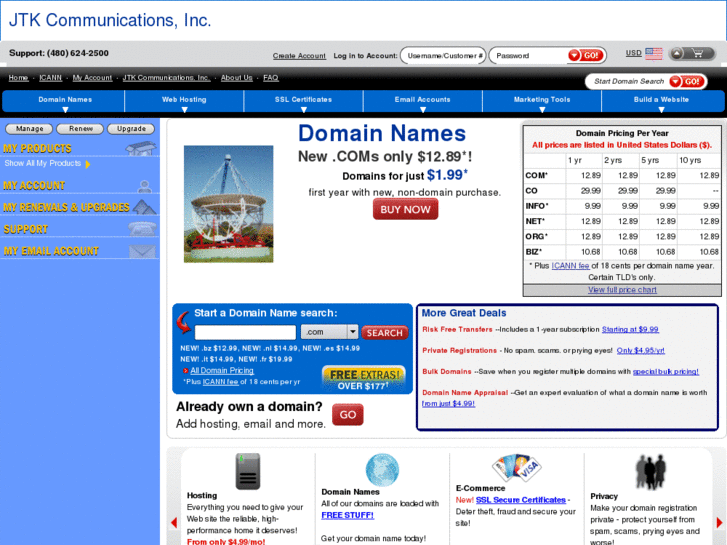Click the Support telephone icon
The image size is (727, 545).
point(143,229)
